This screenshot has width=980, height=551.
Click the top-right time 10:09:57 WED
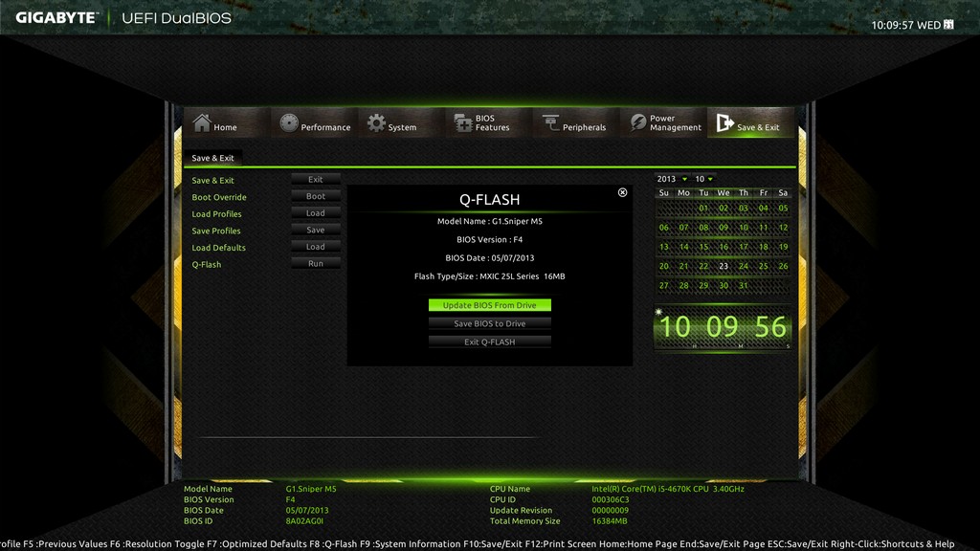905,25
